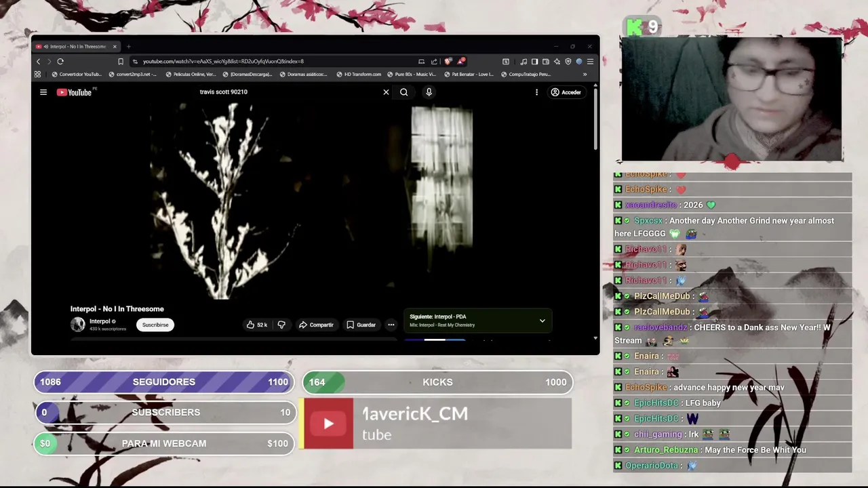Open Brave Rewards triangle icon

pos(461,62)
